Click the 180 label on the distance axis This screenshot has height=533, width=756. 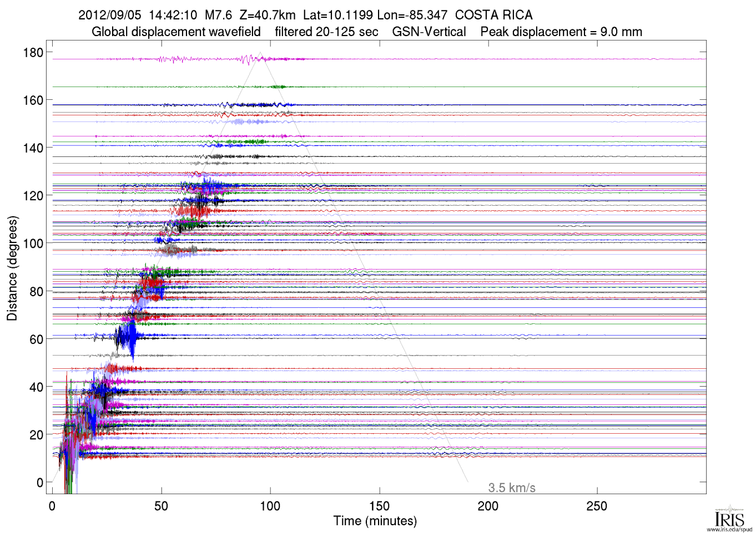pyautogui.click(x=33, y=53)
